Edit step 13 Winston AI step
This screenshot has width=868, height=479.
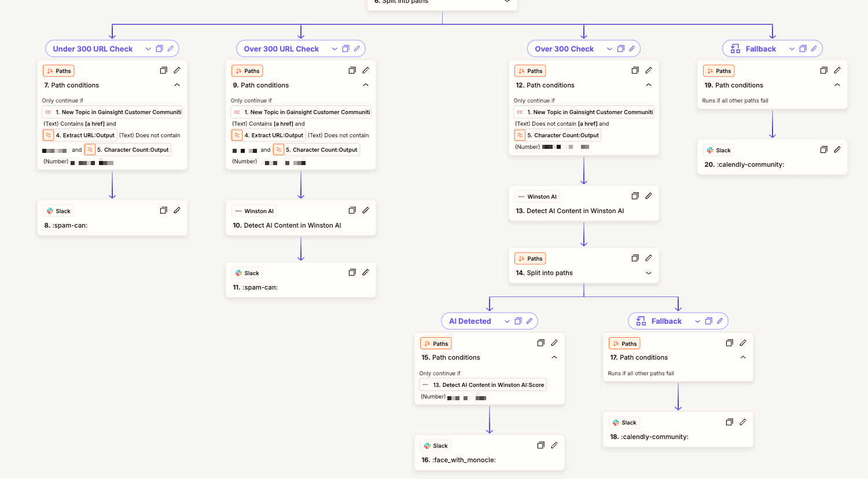(649, 196)
